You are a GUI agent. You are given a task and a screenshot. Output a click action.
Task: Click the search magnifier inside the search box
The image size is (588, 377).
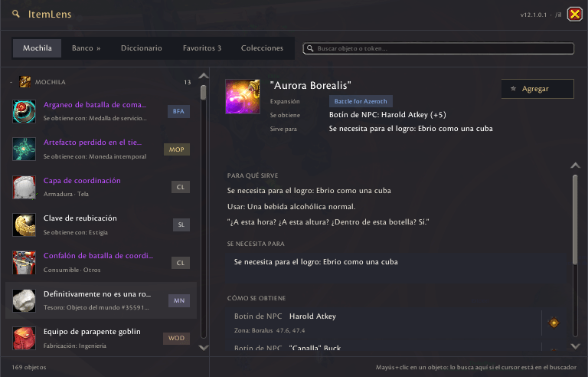(310, 48)
